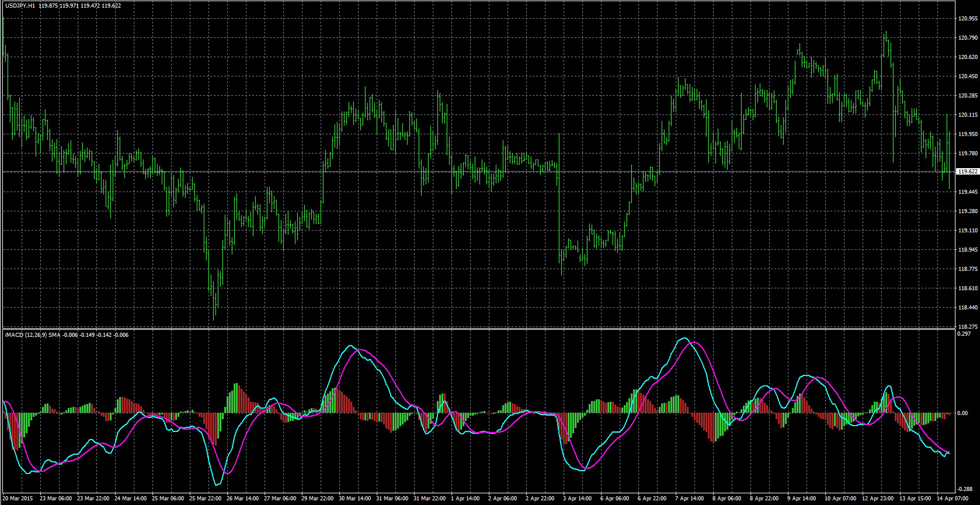Click the 24 Mar 14:00 time label
Image resolution: width=980 pixels, height=505 pixels.
pos(131,499)
